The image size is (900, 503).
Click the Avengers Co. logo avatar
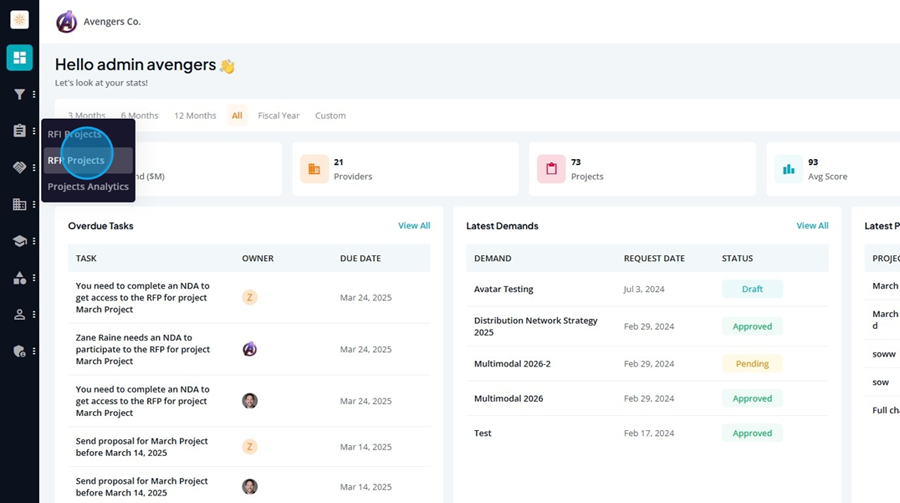[67, 22]
